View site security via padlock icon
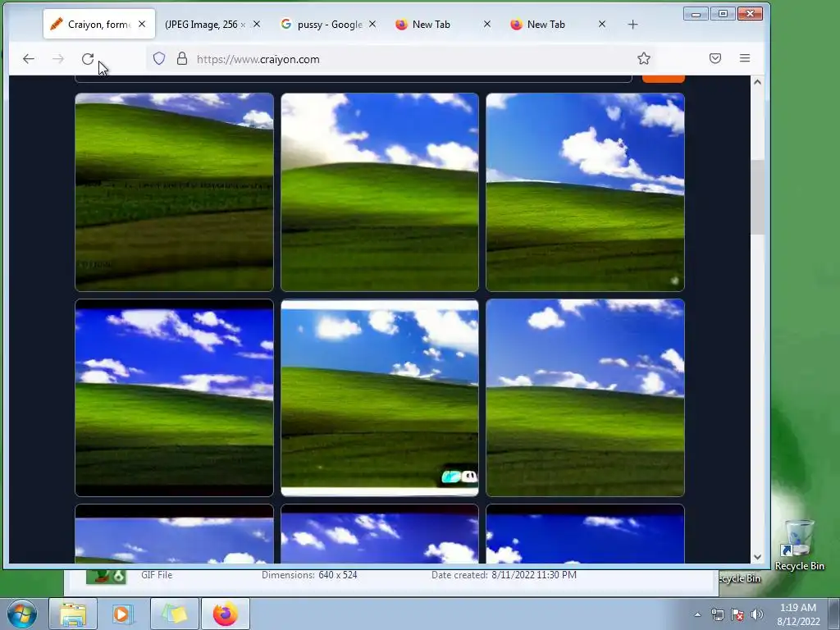 (181, 58)
